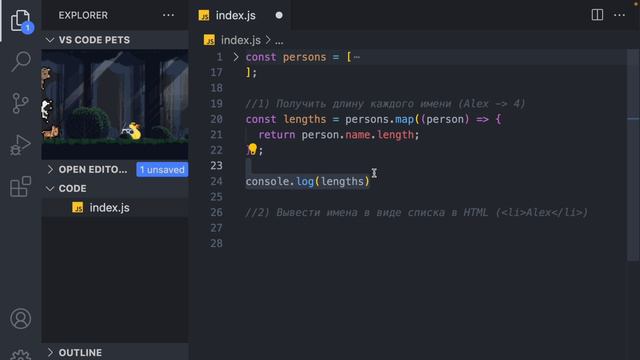Expand the Open Editors section
This screenshot has width=640, height=360.
point(50,169)
